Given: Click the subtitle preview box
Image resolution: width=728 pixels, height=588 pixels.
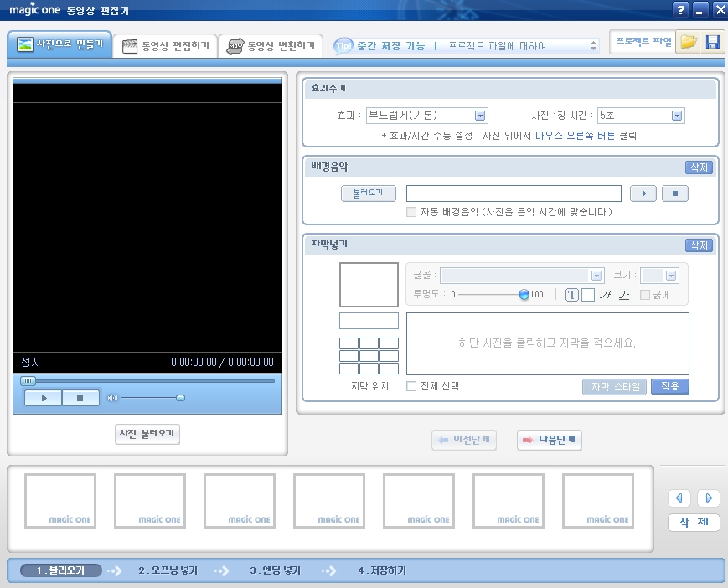Looking at the screenshot, I should coord(369,285).
